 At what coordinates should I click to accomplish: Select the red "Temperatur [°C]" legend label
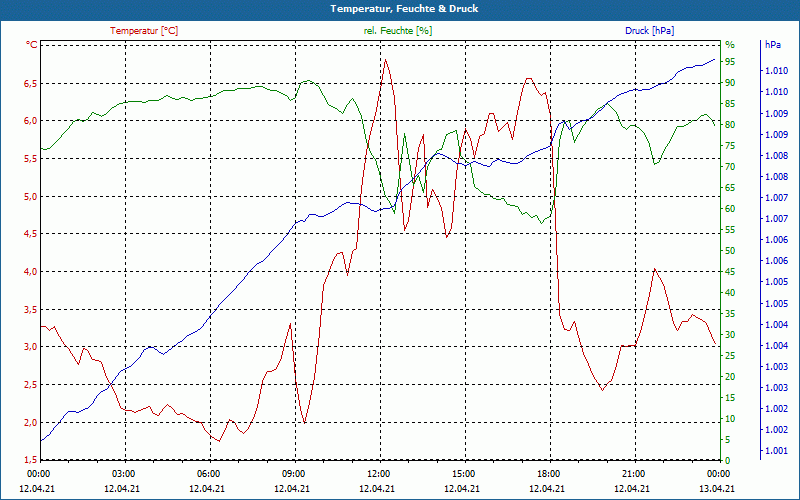[x=144, y=31]
